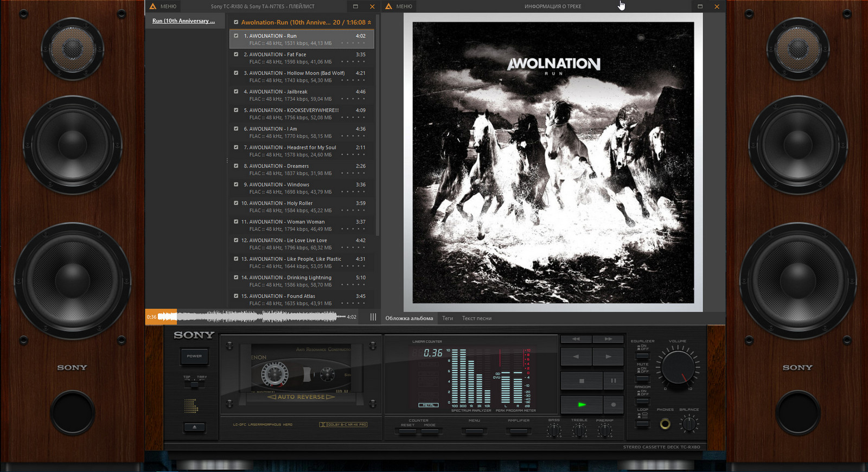Switch to the Теги tab
Screen dimensions: 868x472
[x=447, y=318]
